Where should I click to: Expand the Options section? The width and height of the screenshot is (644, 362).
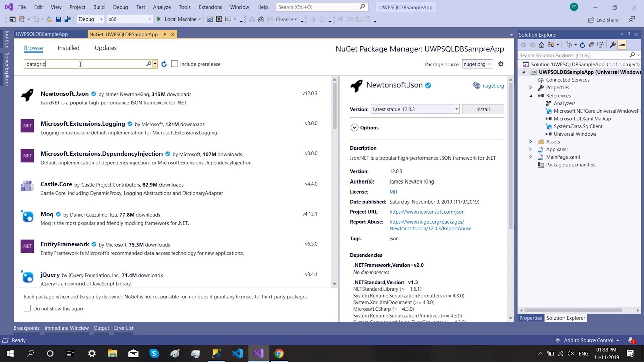(x=354, y=128)
